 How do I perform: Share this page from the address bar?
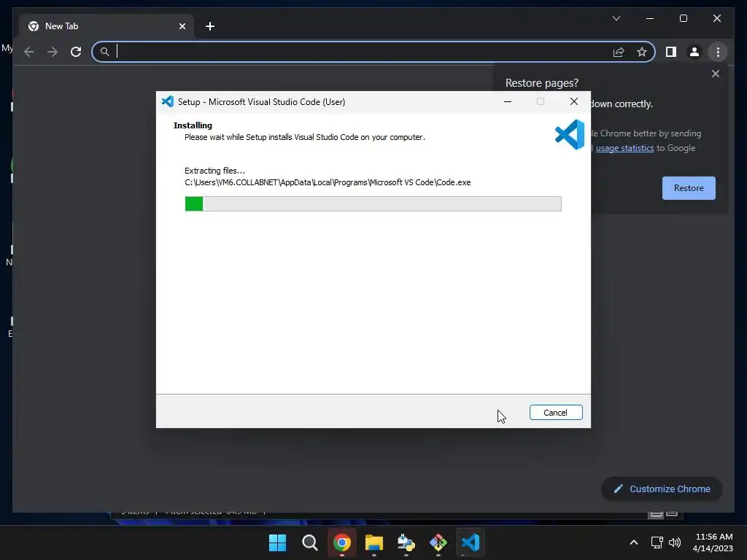619,52
